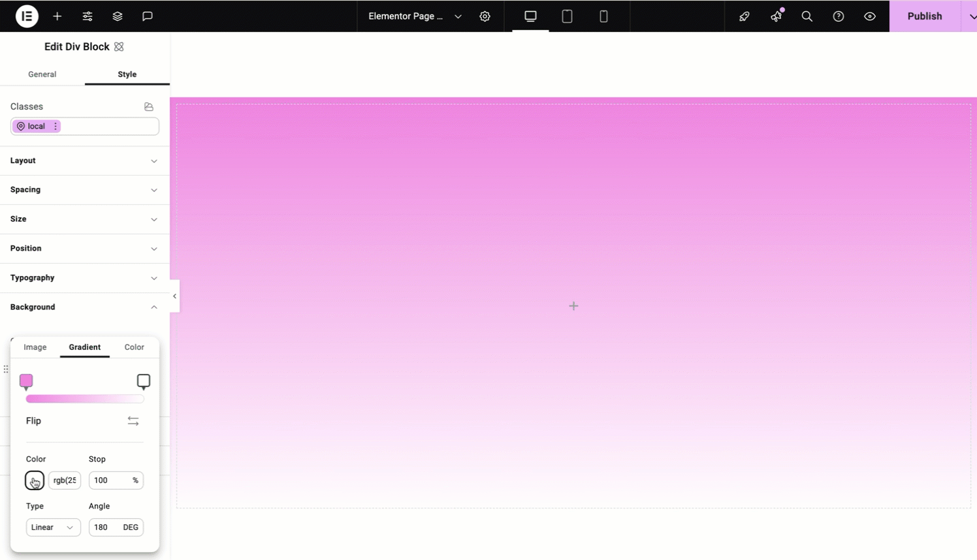The image size is (977, 560).
Task: Select the pink gradient color stop
Action: point(26,381)
